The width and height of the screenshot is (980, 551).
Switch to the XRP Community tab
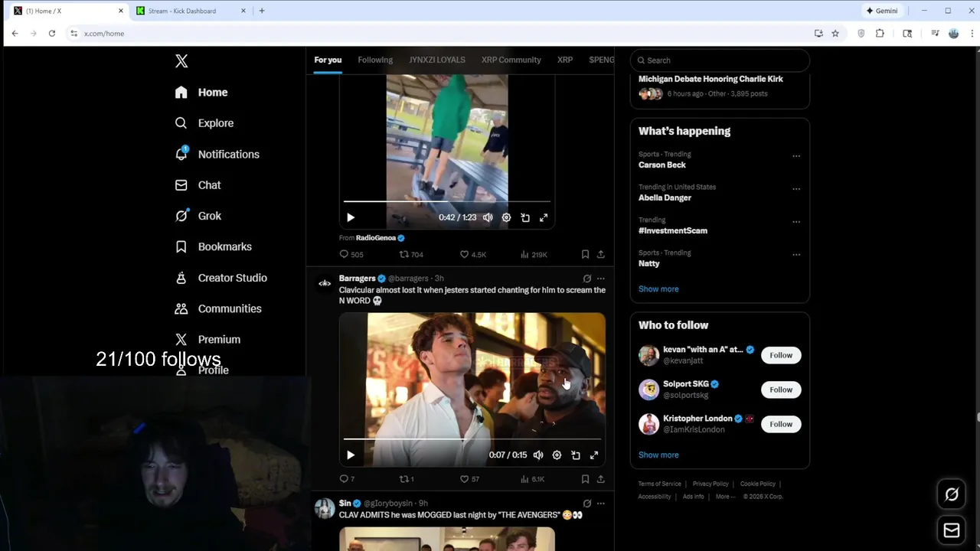click(511, 60)
